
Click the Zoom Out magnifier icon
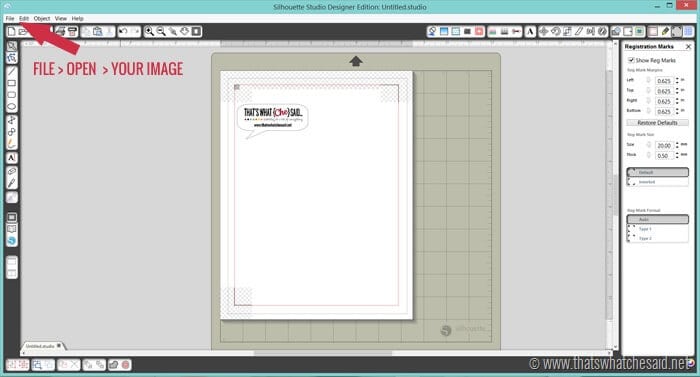pyautogui.click(x=161, y=31)
